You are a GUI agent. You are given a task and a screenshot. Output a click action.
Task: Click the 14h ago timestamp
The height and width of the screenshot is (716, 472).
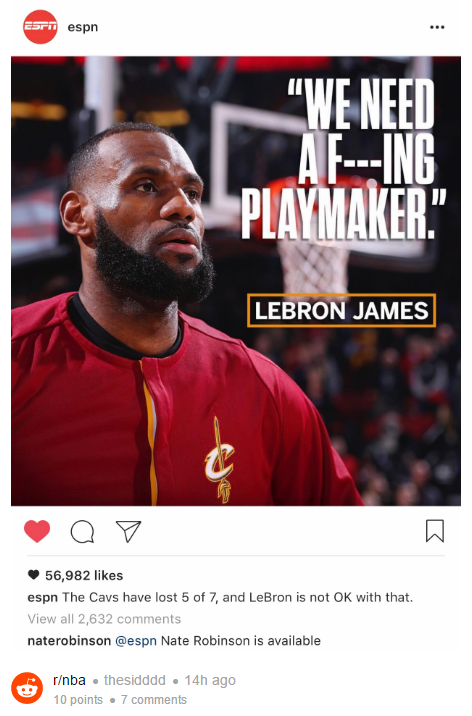[x=210, y=680]
